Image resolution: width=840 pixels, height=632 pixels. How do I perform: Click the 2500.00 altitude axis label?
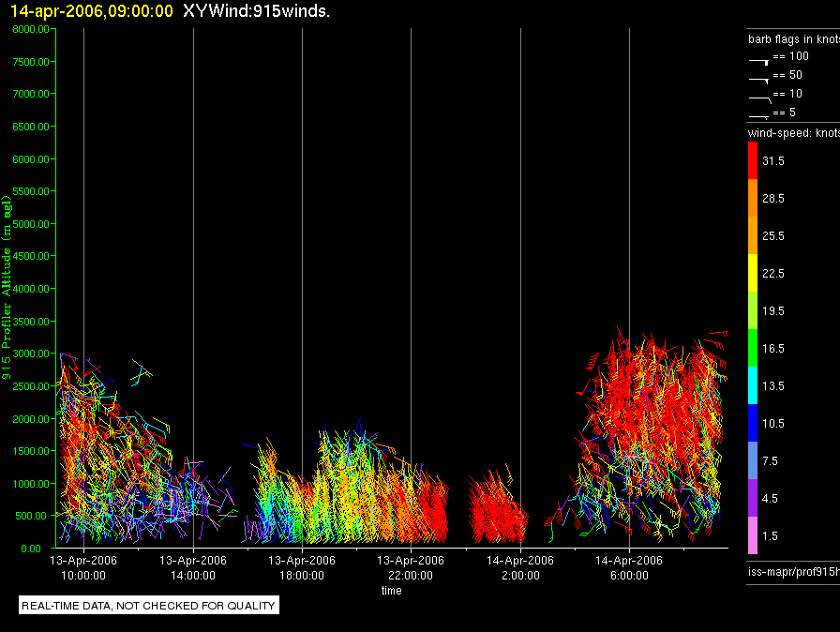click(31, 386)
